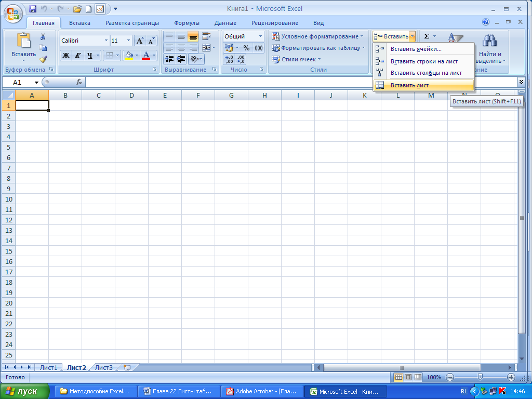Create a new blank document icon
The width and height of the screenshot is (532, 399).
(88, 9)
